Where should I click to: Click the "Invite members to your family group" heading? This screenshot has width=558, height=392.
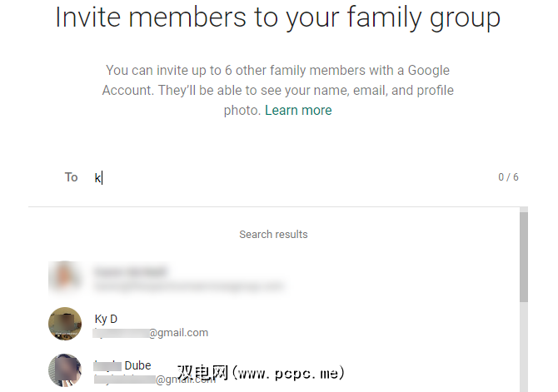[278, 18]
